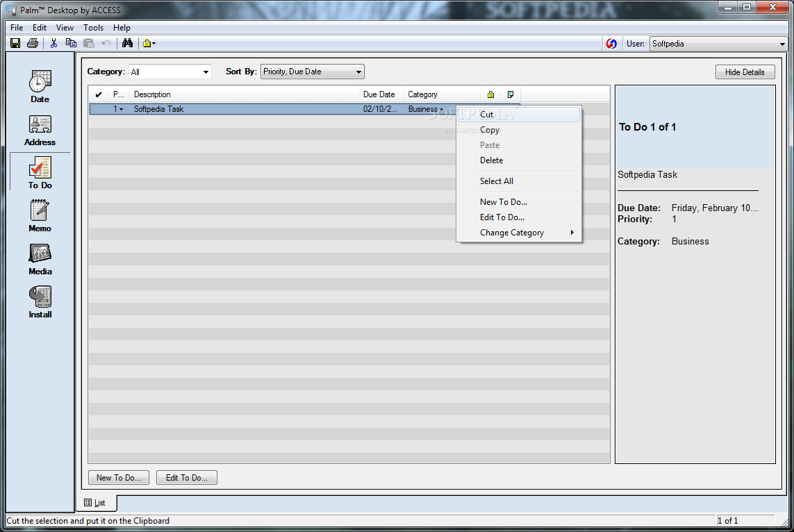The height and width of the screenshot is (532, 794).
Task: Choose Copy from context menu
Action: pos(518,130)
